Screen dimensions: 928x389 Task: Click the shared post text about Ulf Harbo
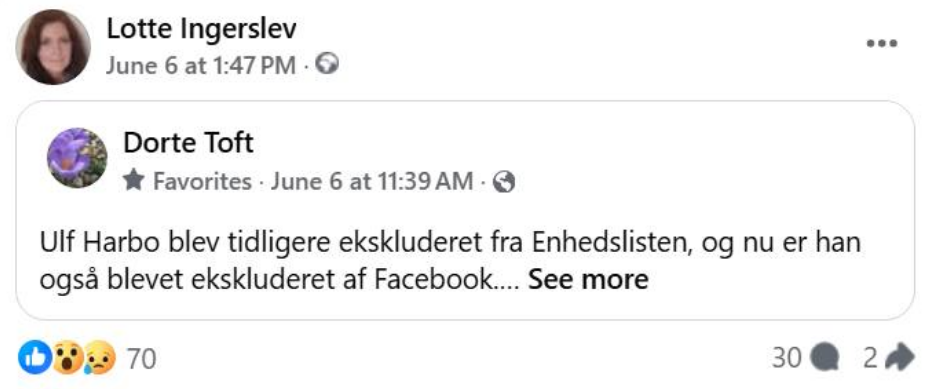point(450,261)
